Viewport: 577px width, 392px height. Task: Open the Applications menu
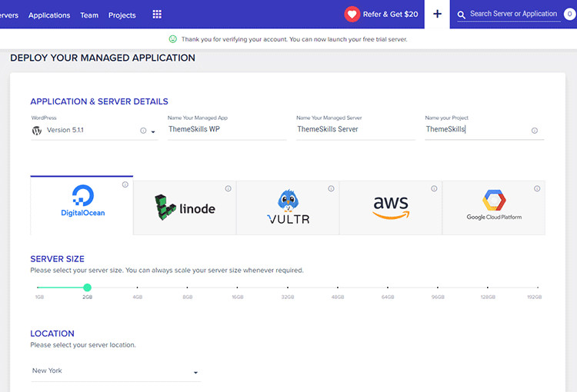[49, 15]
